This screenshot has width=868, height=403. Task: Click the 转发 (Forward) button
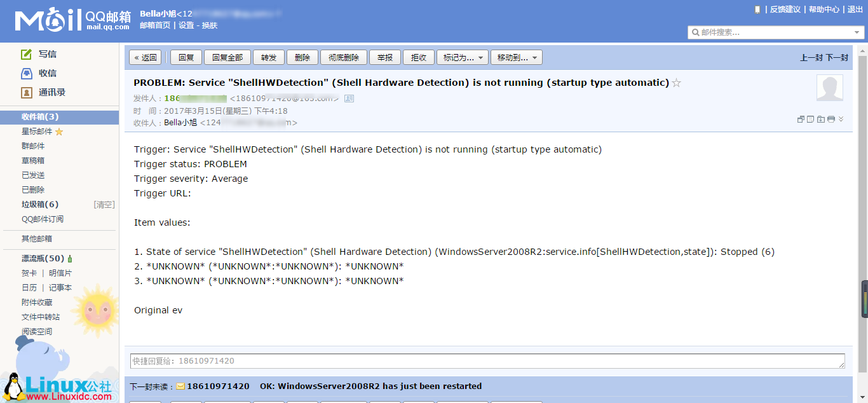point(269,58)
